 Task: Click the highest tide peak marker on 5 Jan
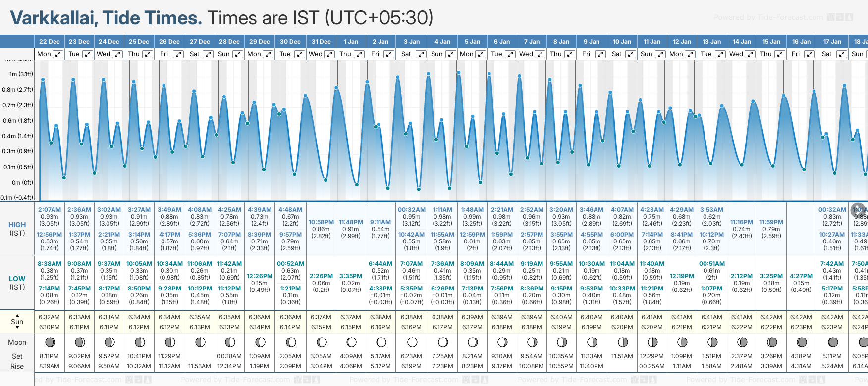coord(459,73)
